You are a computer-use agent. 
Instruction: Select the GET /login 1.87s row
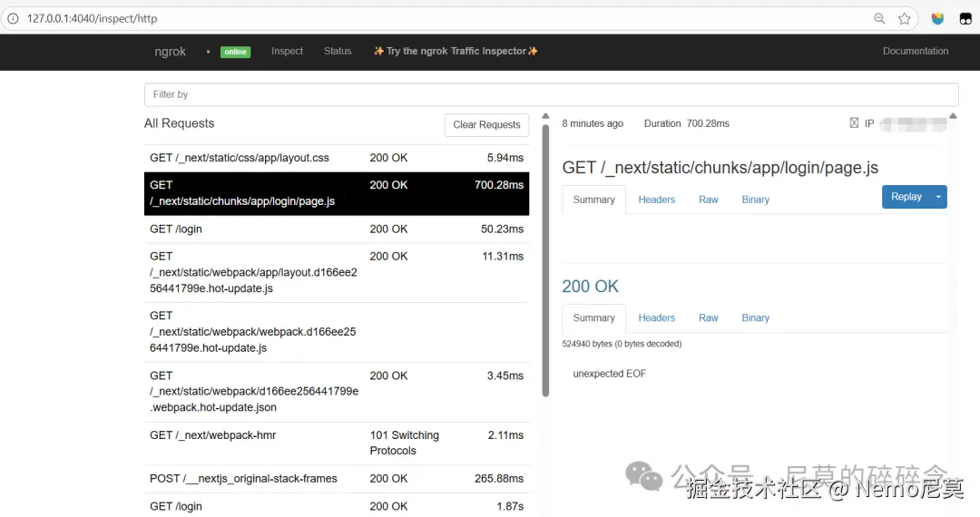click(x=337, y=506)
